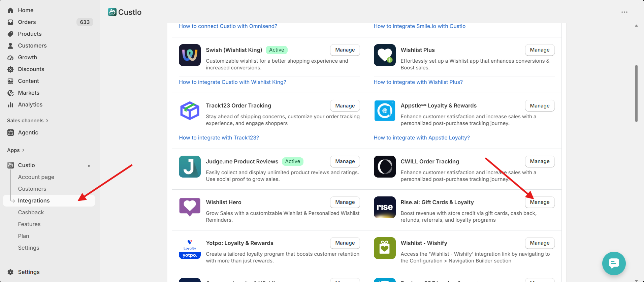Viewport: 644px width, 282px height.
Task: Click the Custlo app icon in sidebar
Action: 10,165
